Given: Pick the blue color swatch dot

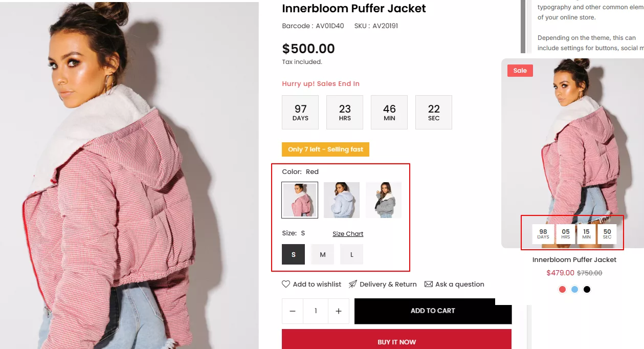Looking at the screenshot, I should pyautogui.click(x=575, y=289).
